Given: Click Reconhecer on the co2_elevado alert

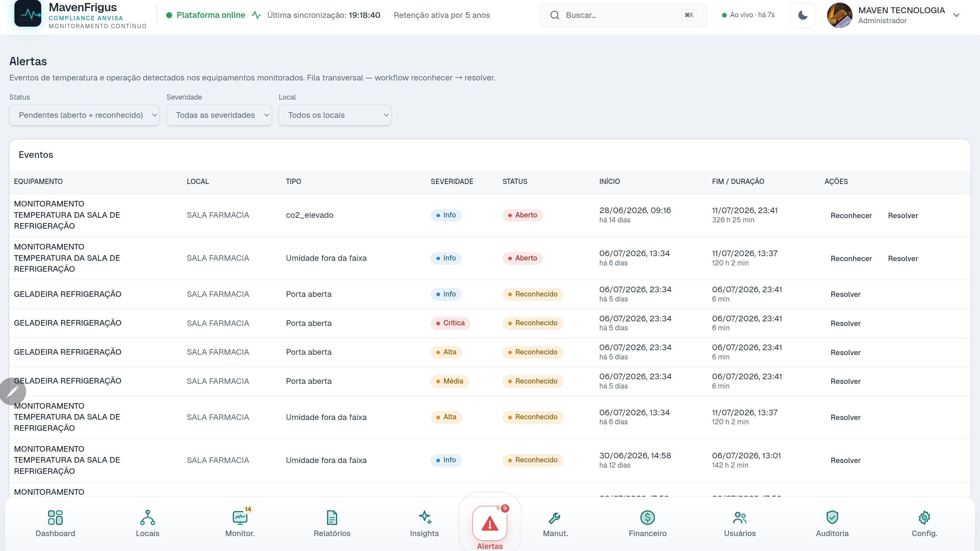Looking at the screenshot, I should (851, 215).
